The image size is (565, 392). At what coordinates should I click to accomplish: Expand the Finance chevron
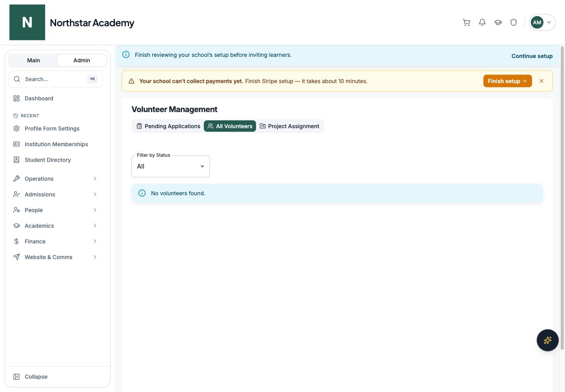tap(95, 241)
